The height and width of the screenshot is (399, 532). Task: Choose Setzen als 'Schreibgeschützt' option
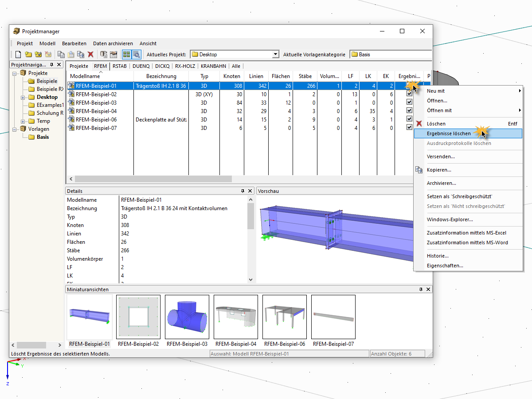pos(468,196)
